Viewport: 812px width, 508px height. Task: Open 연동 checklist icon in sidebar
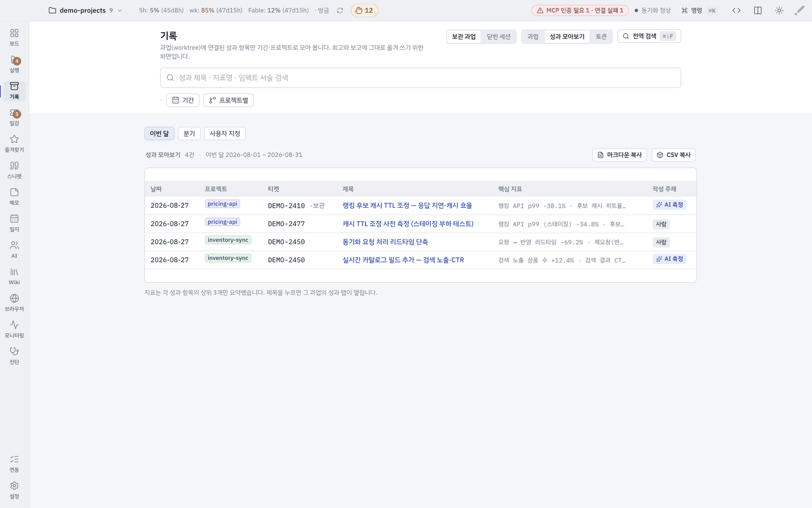(14, 464)
